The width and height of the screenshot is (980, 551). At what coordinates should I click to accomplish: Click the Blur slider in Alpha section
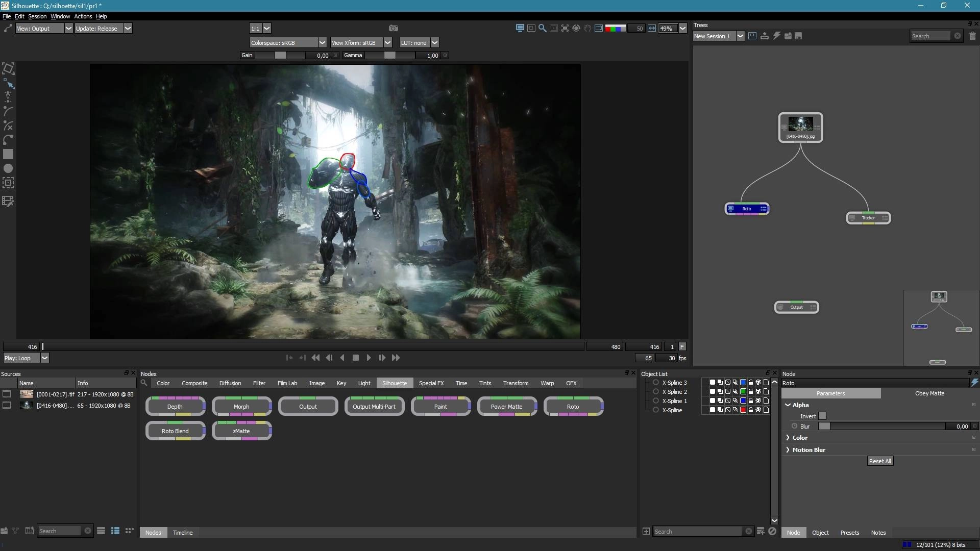(881, 427)
